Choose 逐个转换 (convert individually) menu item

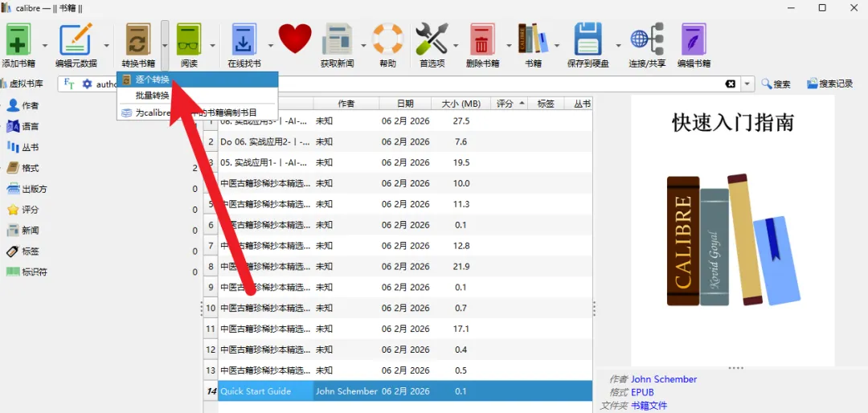(197, 80)
